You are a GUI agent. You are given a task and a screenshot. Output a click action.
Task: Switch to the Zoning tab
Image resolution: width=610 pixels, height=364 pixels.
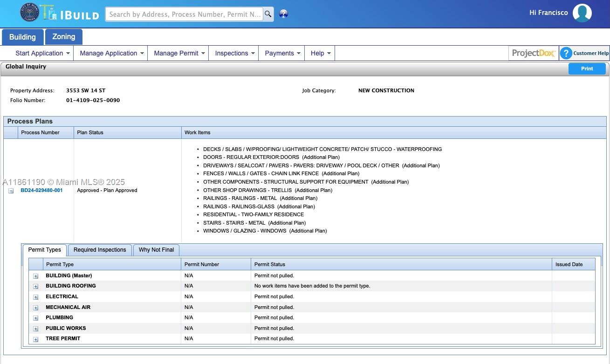[63, 37]
